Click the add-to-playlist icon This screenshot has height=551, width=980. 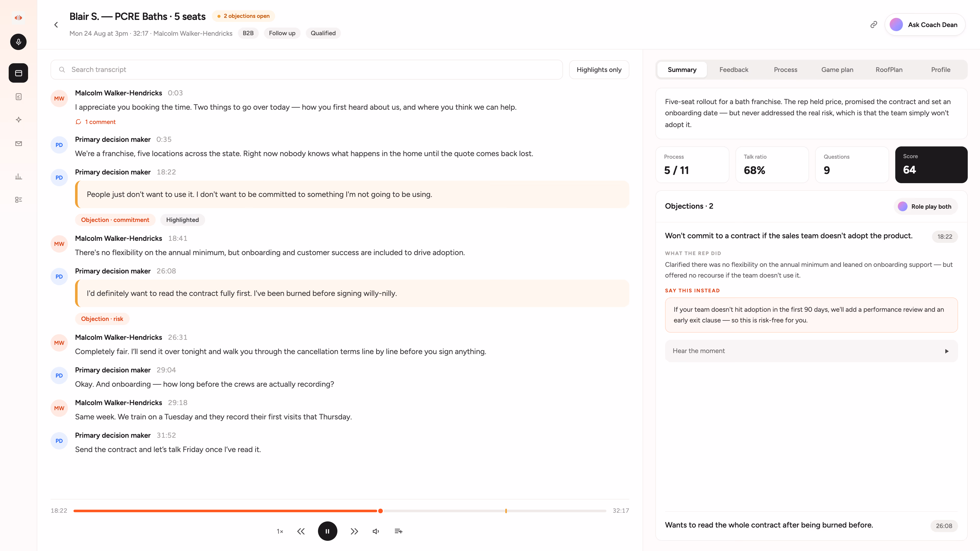coord(398,531)
